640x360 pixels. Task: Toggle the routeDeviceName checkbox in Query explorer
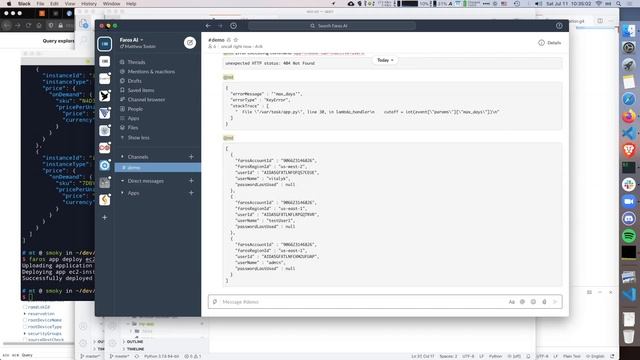coord(25,320)
